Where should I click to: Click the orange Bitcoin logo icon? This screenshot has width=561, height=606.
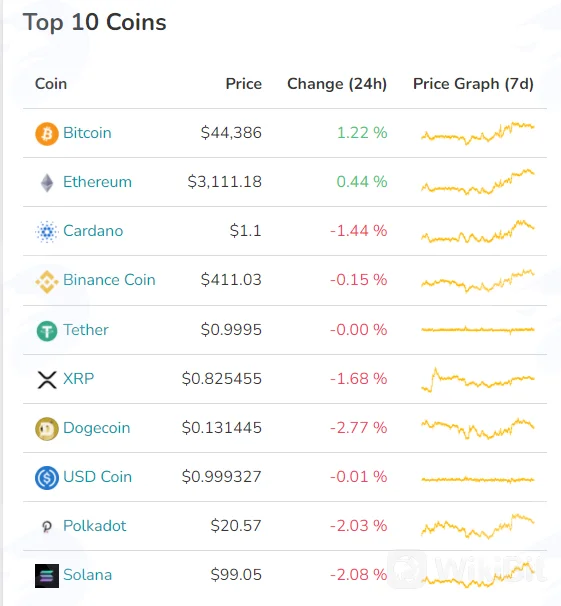point(47,134)
